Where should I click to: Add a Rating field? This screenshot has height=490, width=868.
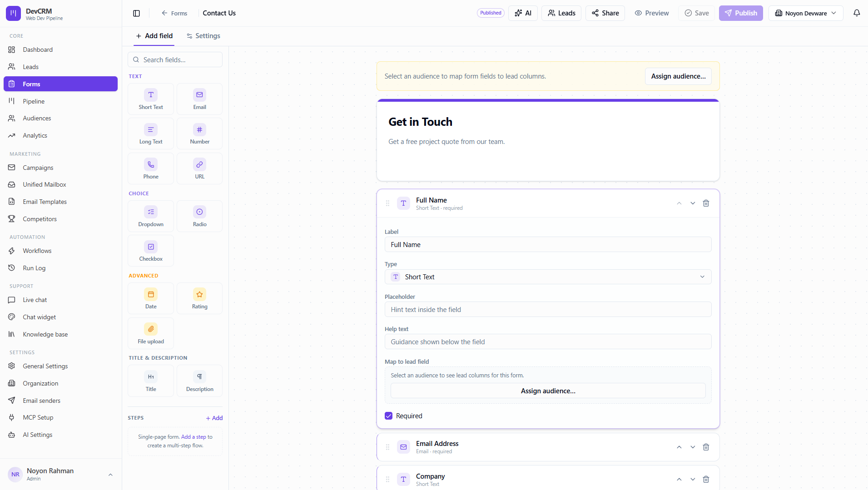click(x=199, y=298)
